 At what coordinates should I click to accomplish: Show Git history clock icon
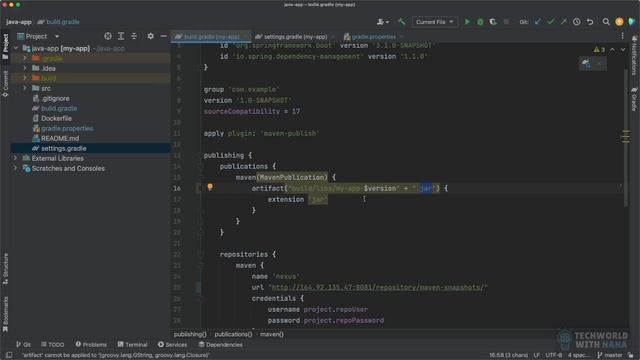[576, 22]
